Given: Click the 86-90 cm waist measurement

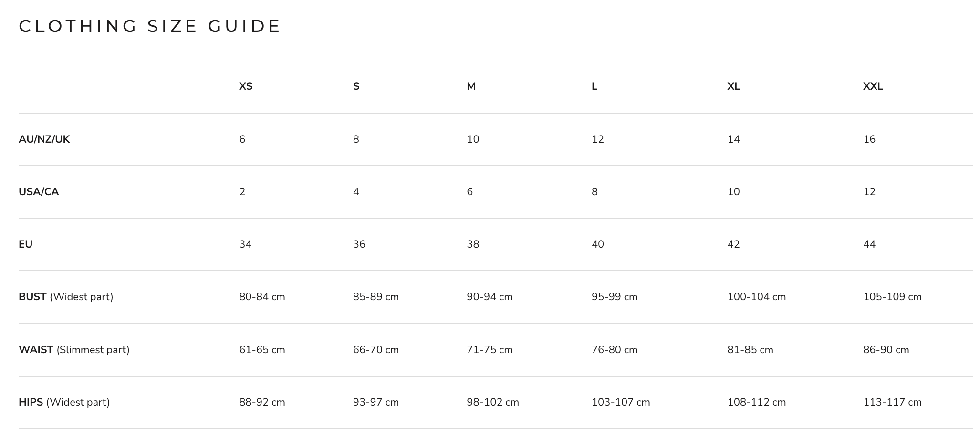Looking at the screenshot, I should pos(886,350).
